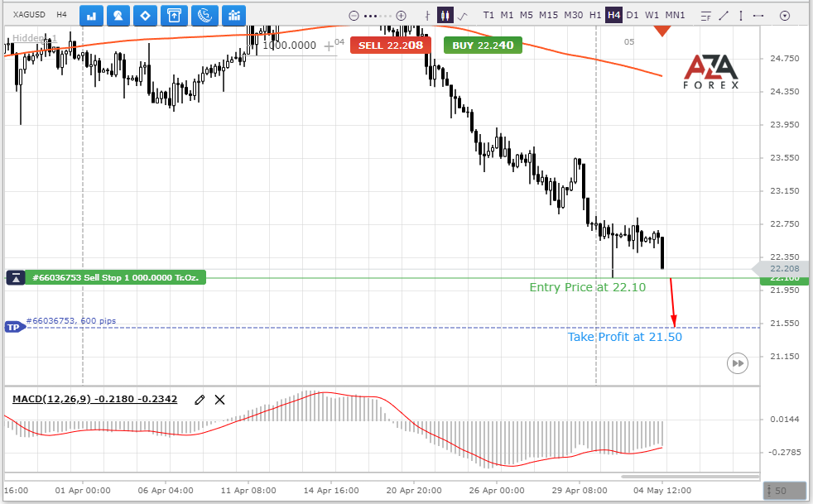Click the blue bar chart toolbar button
Viewport: 813px width, 504px height.
91,16
